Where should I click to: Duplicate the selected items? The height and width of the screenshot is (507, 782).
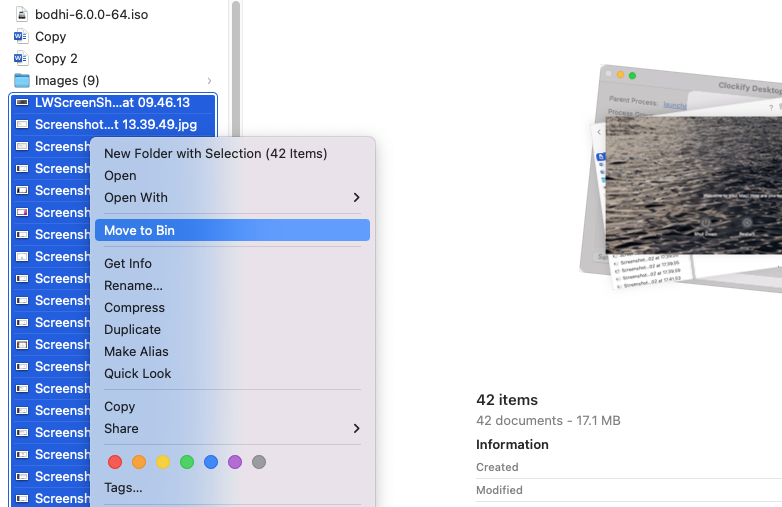coord(132,330)
